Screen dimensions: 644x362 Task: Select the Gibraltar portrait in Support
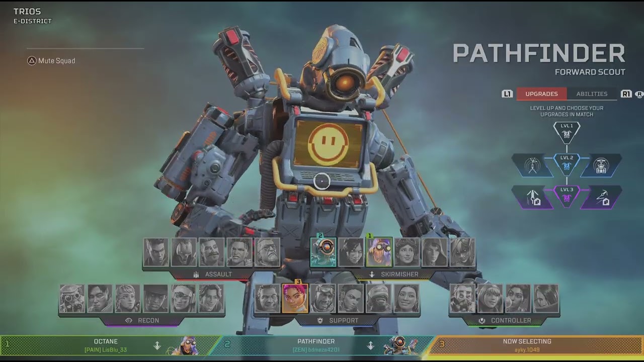(x=268, y=299)
